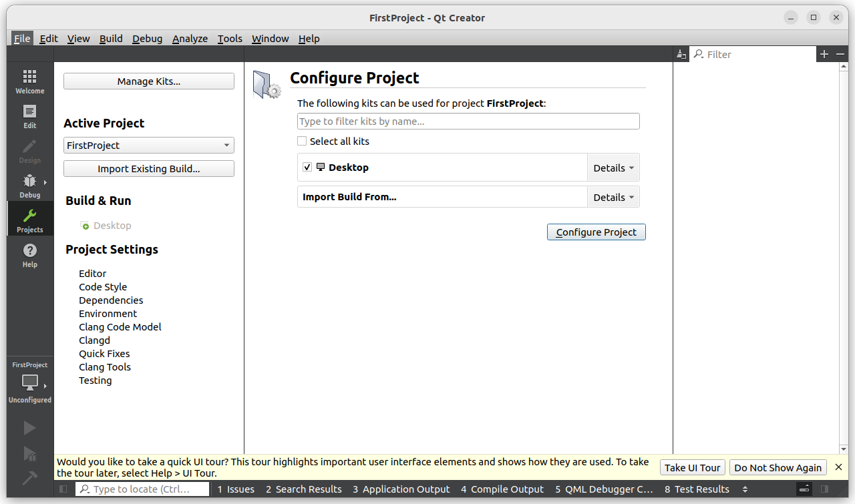This screenshot has height=504, width=855.
Task: Open the Edit menu
Action: (49, 39)
